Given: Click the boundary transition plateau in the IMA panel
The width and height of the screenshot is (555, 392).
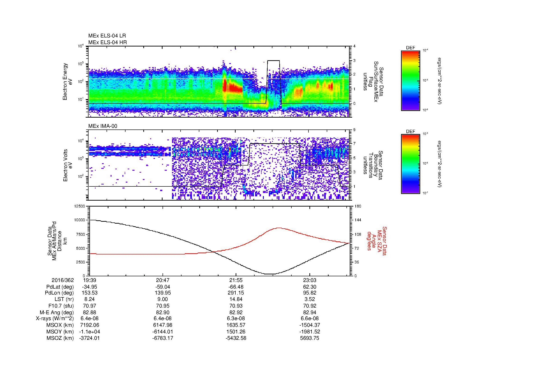Looking at the screenshot, I should pos(275,144).
